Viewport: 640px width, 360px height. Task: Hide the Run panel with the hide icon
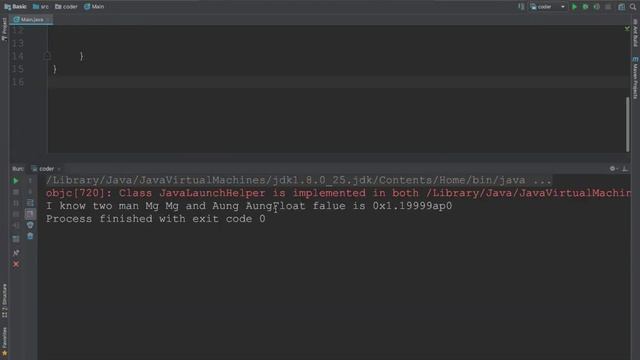point(625,169)
